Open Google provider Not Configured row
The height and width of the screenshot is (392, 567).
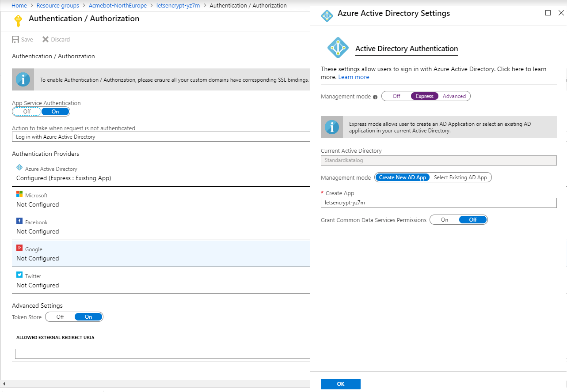tap(161, 254)
